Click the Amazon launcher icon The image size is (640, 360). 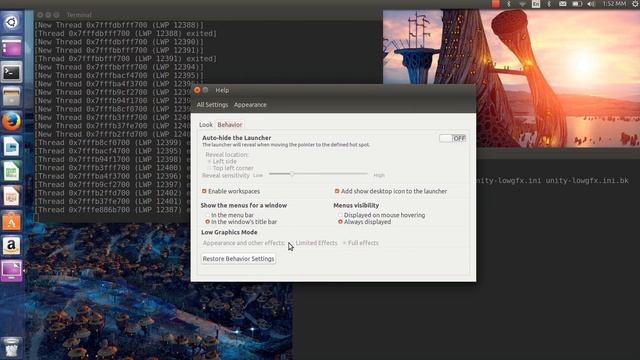tap(11, 246)
